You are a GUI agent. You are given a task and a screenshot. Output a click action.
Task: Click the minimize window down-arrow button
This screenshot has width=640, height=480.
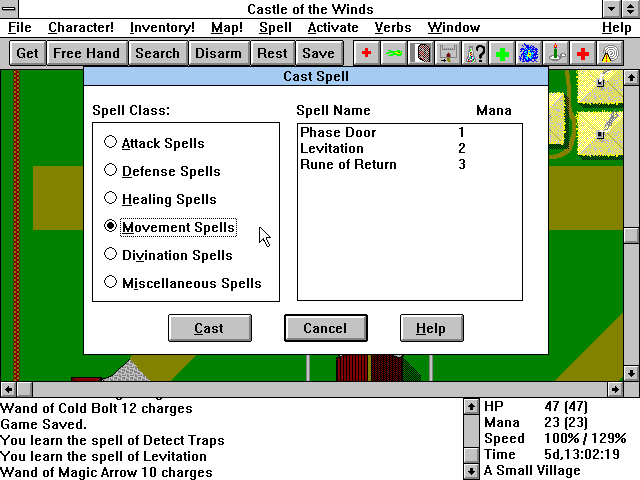point(611,9)
